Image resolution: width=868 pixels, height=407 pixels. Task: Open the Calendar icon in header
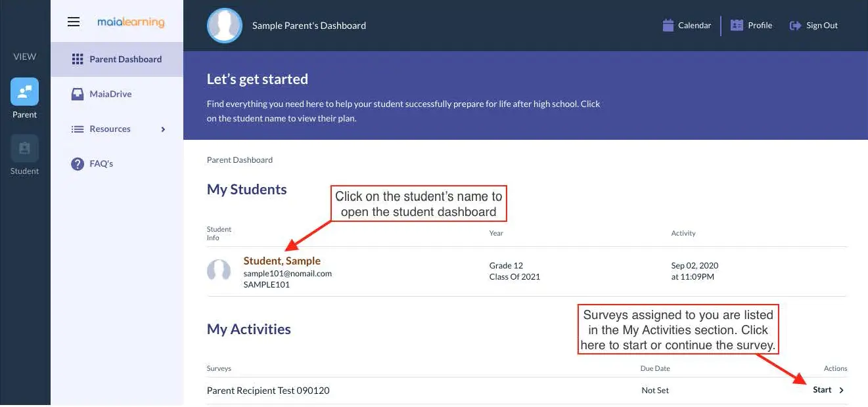tap(668, 26)
